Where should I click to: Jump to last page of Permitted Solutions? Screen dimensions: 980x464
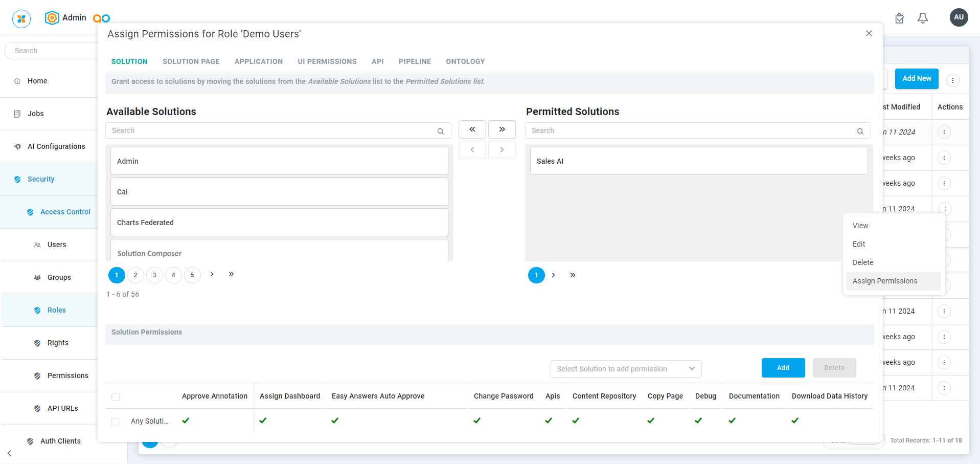tap(573, 275)
